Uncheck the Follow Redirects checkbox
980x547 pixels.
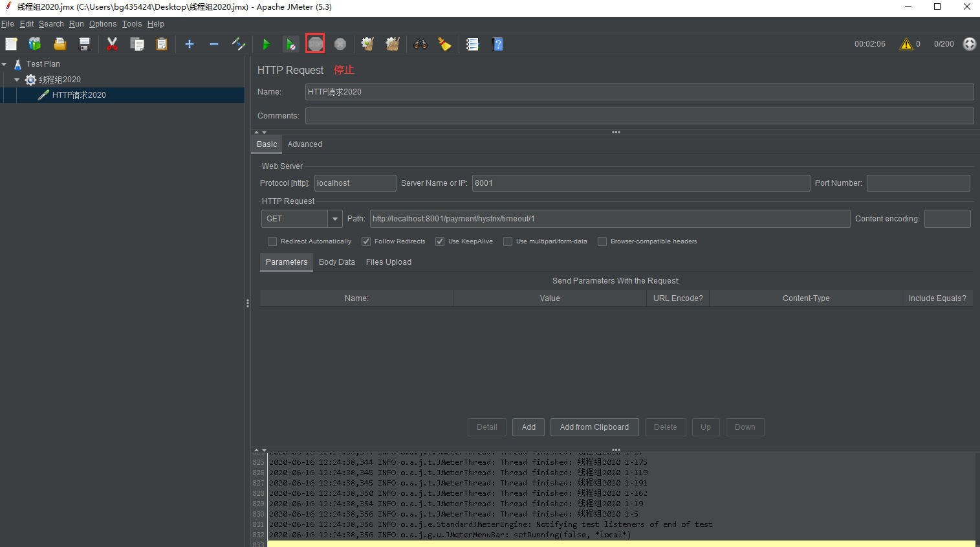coord(366,241)
